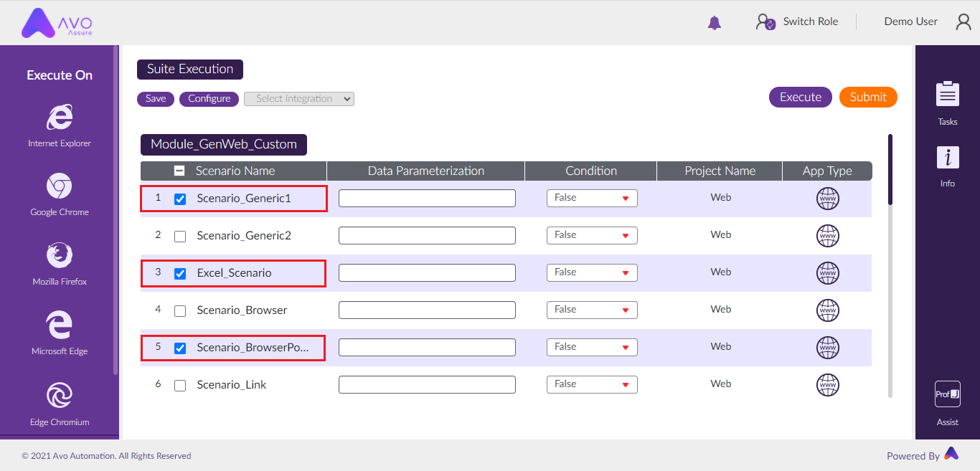Click the Data Parameterization column header
The width and height of the screenshot is (980, 471).
tap(426, 171)
